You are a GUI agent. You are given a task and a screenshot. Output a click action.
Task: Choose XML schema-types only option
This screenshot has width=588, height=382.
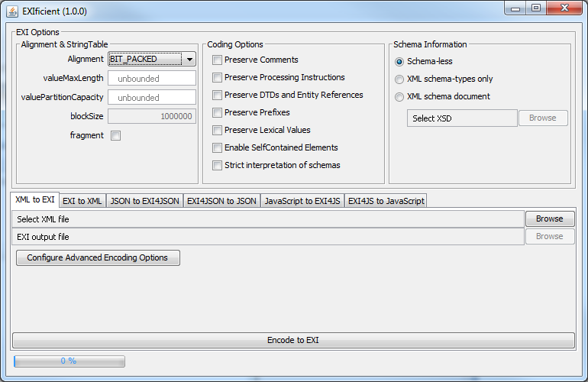click(399, 79)
